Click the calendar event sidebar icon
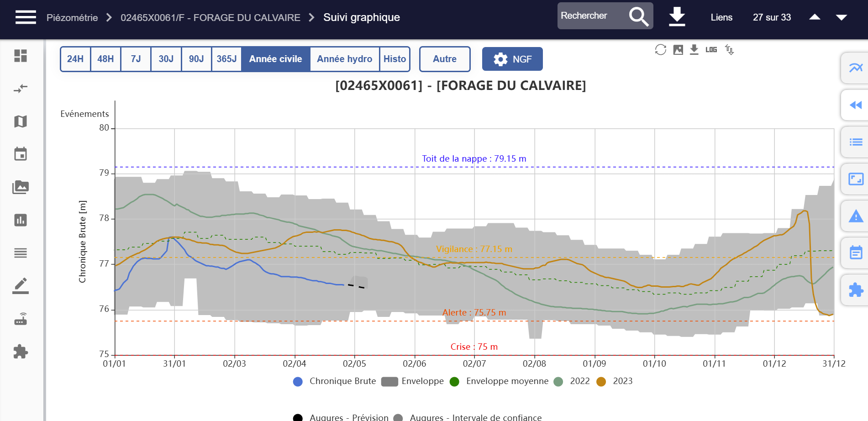 click(21, 154)
